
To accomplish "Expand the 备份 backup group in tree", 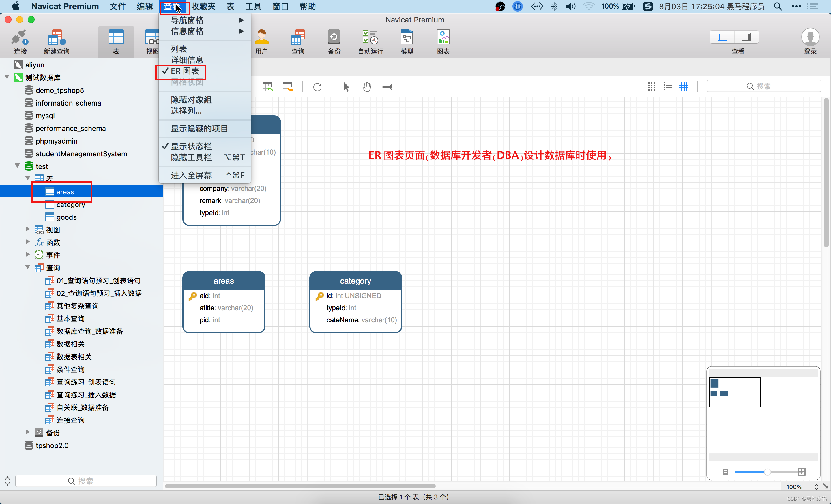I will coord(28,432).
